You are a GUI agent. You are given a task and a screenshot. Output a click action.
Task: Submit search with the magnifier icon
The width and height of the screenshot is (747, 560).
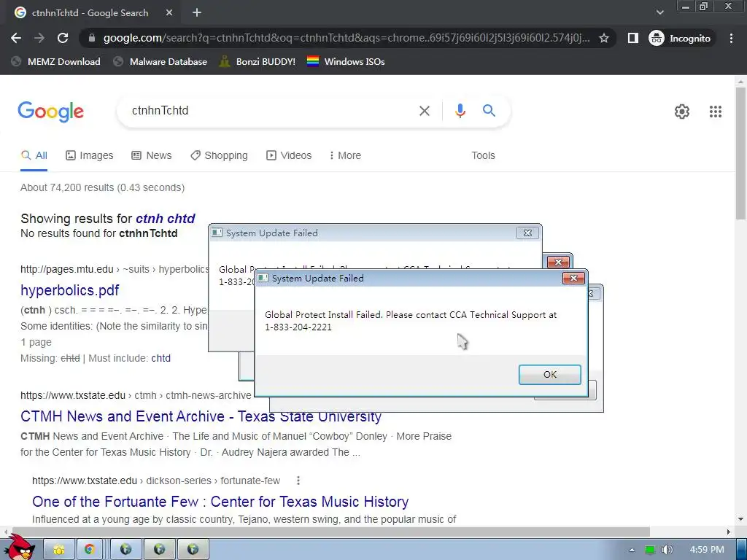[x=489, y=111]
